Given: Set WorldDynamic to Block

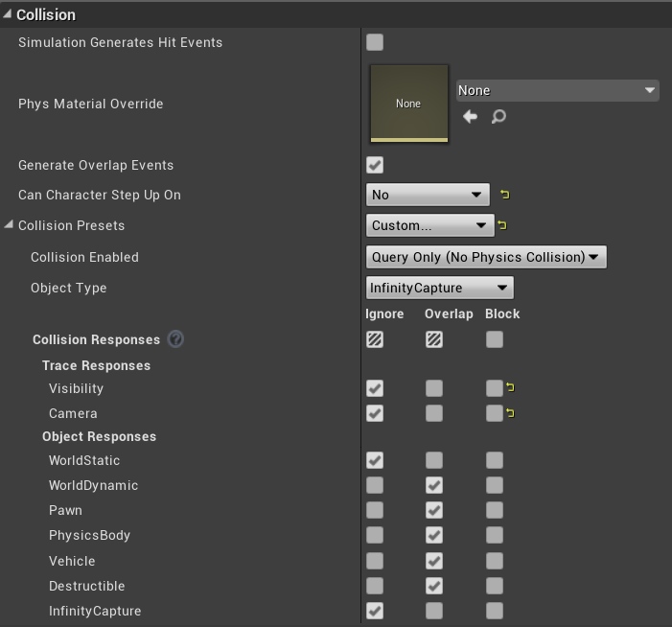Looking at the screenshot, I should click(x=495, y=485).
